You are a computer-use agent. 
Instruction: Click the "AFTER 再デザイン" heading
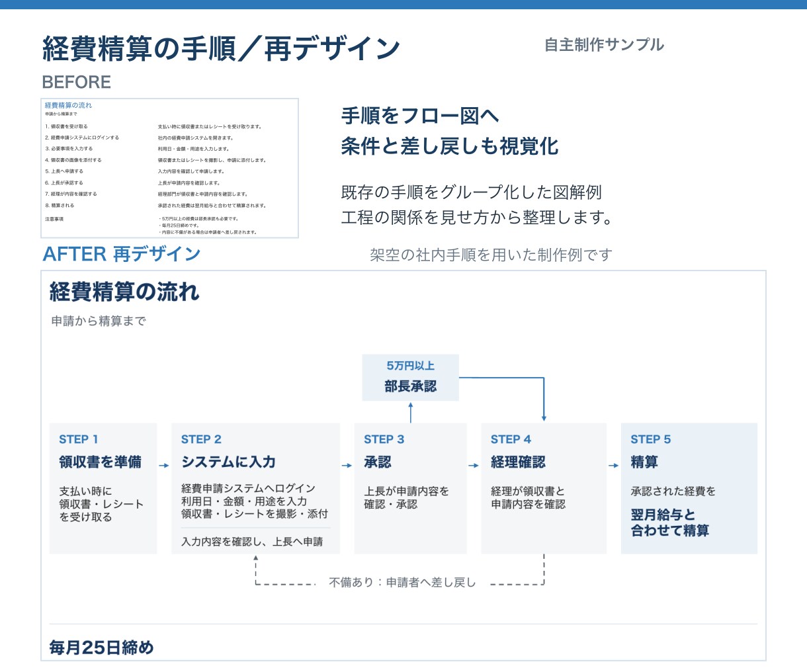tap(122, 254)
